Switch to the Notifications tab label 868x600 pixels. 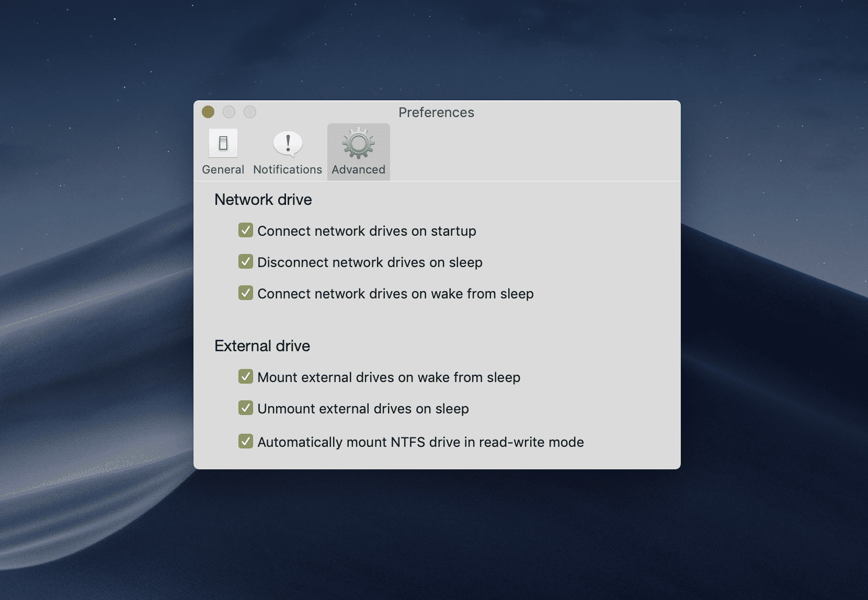288,170
